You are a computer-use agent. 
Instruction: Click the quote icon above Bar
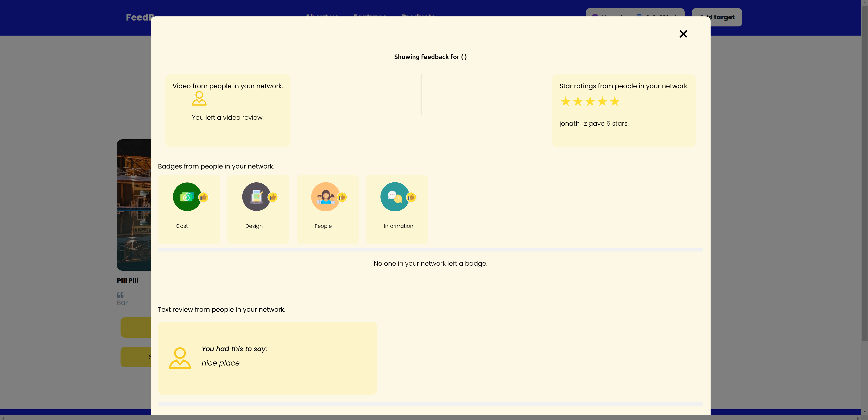[x=120, y=295]
